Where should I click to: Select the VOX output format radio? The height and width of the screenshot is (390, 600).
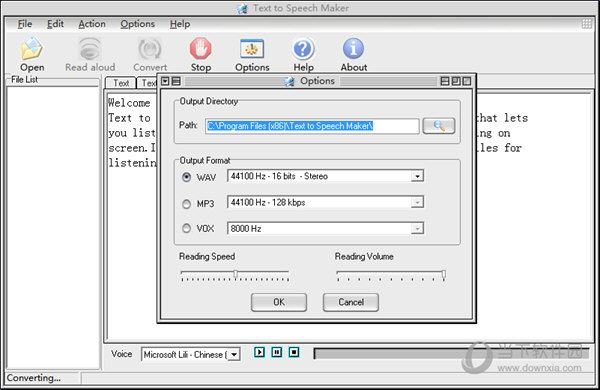coord(186,228)
